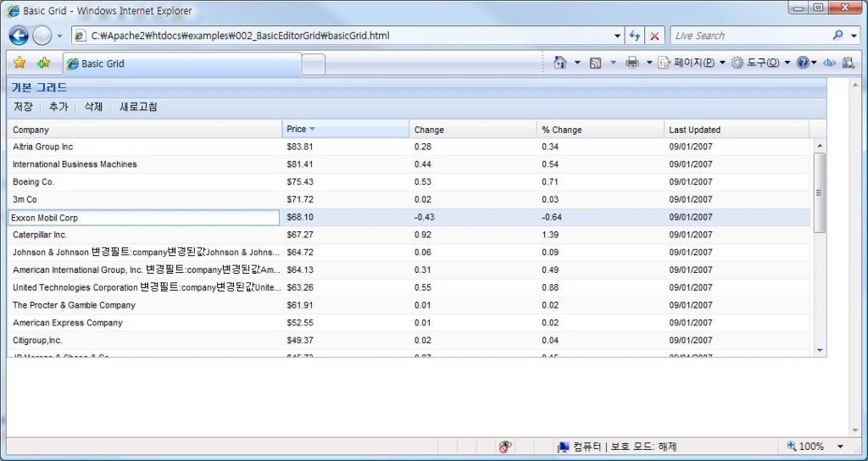Click the Research toolbar icon at far right
This screenshot has height=461, width=868.
point(848,63)
